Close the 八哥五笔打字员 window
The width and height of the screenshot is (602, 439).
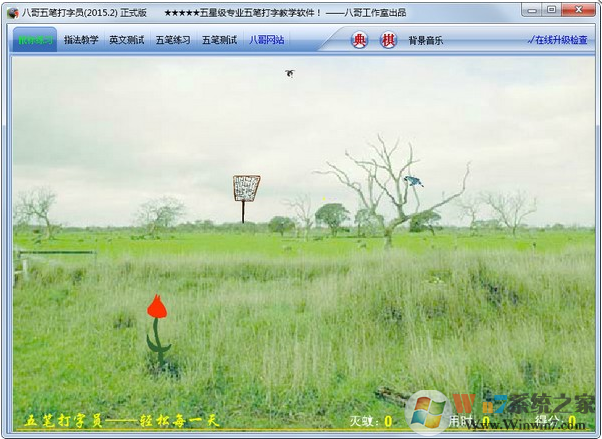[579, 10]
